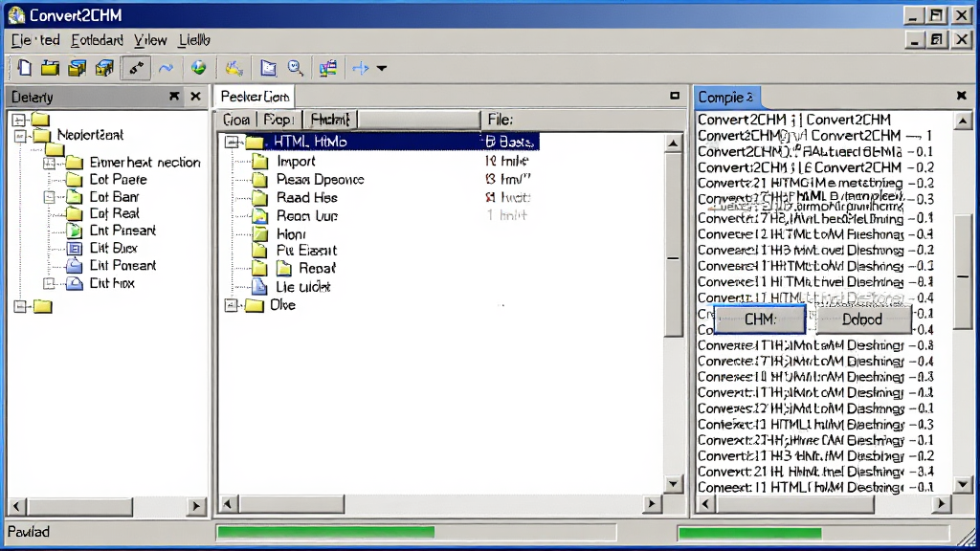Switch to the Fhdat sub-tab
This screenshot has width=980, height=551.
(x=330, y=120)
